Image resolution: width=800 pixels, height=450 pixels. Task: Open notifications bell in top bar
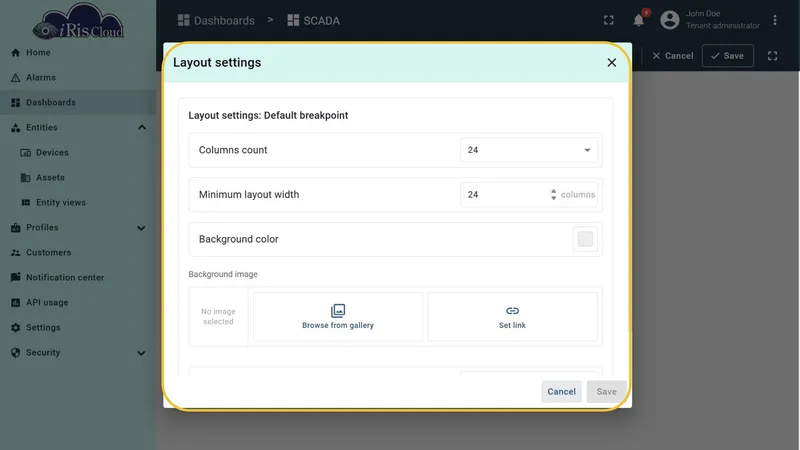tap(638, 20)
